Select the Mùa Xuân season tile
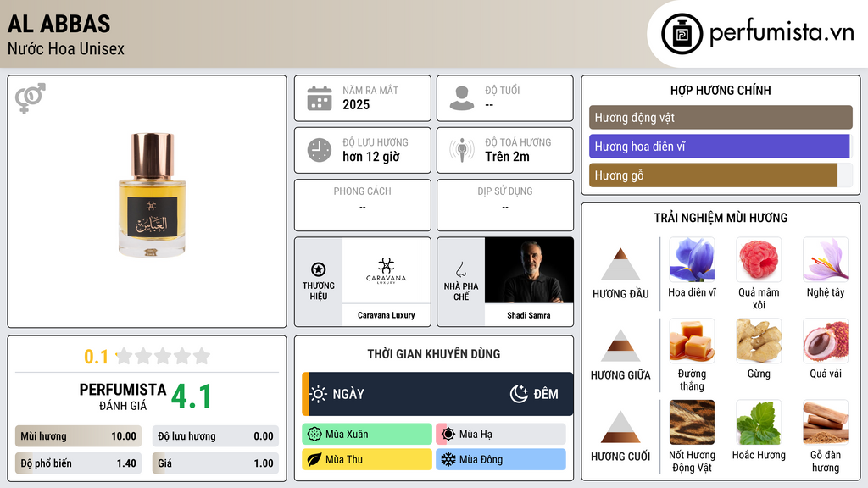868x488 pixels. pos(367,435)
